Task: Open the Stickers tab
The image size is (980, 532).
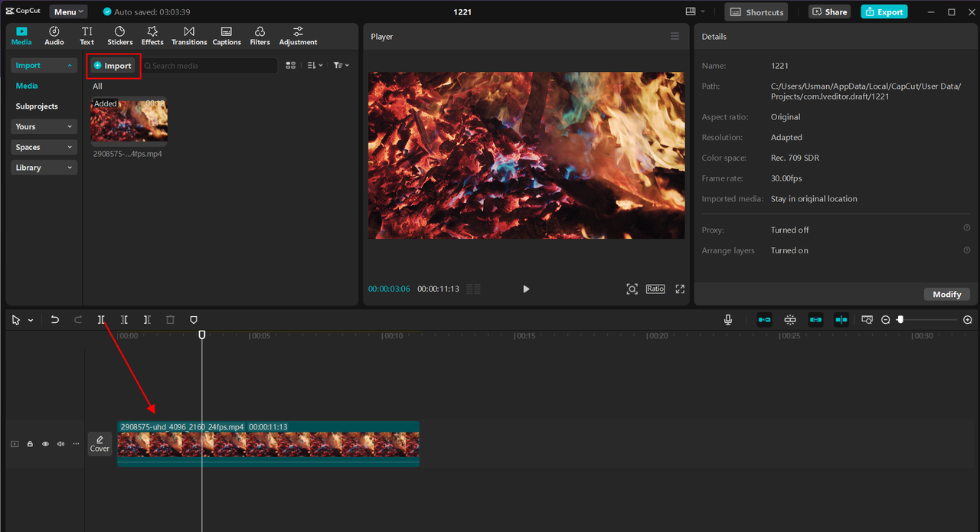Action: (x=120, y=36)
